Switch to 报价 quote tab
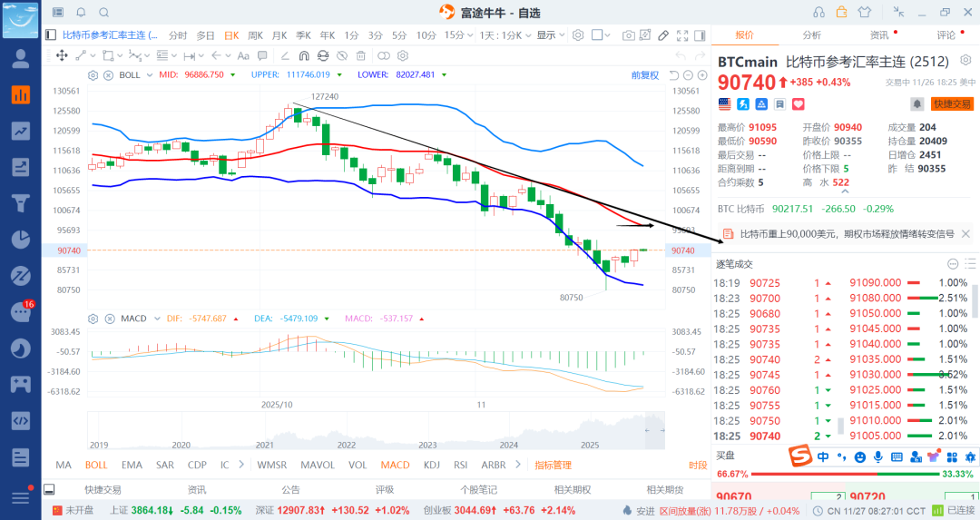The image size is (980, 520). [744, 35]
